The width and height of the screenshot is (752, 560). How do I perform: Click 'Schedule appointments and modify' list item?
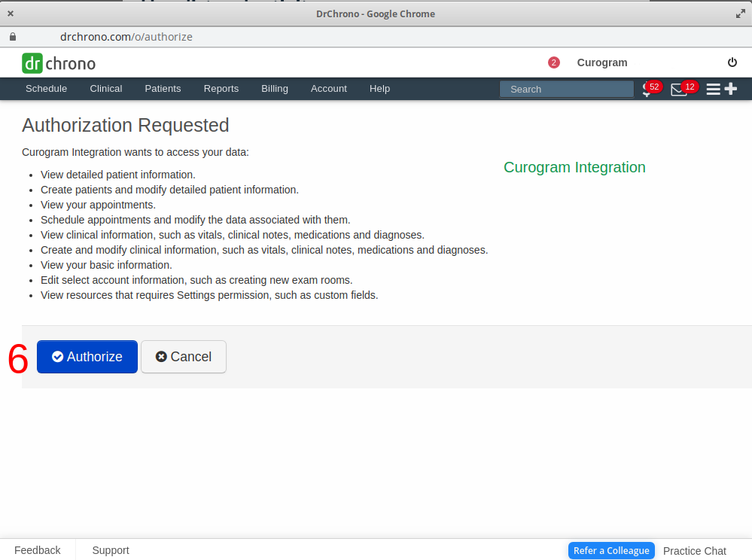pos(196,220)
